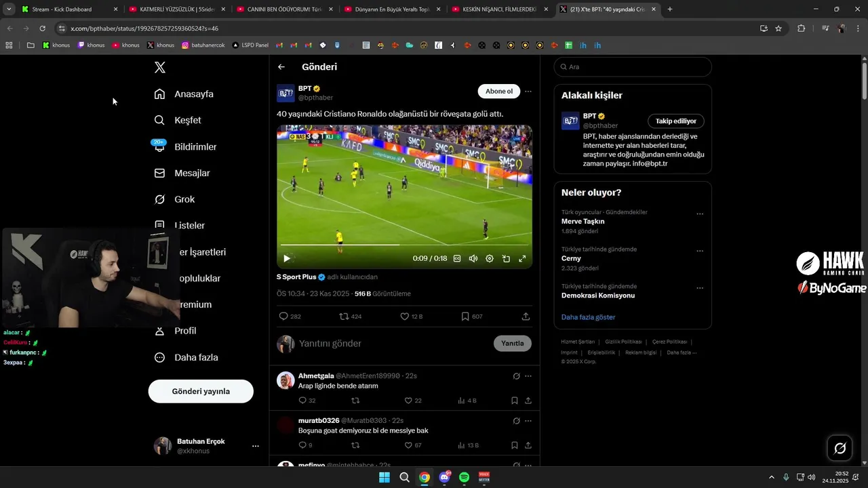Toggle video captions CC
This screenshot has height=488, width=868.
[x=457, y=258]
